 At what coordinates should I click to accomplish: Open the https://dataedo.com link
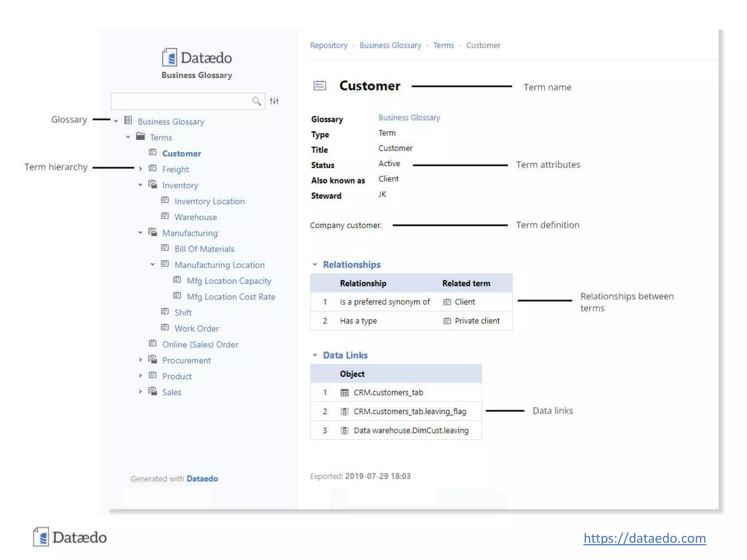pyautogui.click(x=645, y=538)
